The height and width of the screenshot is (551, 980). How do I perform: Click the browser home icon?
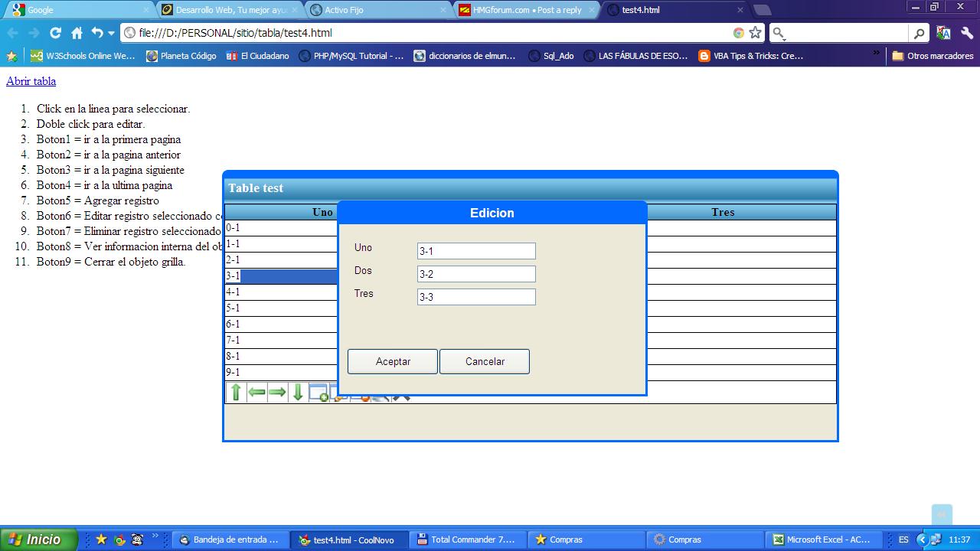click(77, 33)
